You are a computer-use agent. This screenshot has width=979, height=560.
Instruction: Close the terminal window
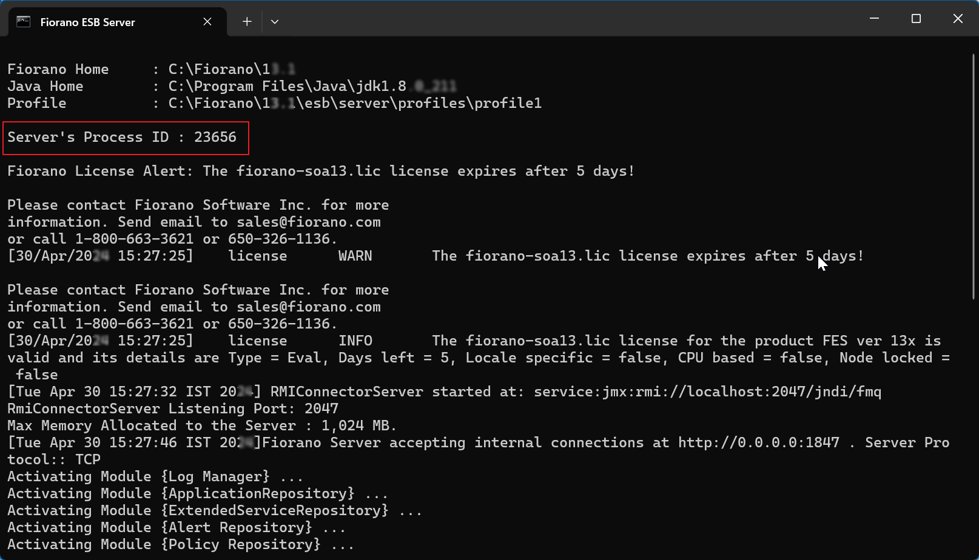[958, 19]
